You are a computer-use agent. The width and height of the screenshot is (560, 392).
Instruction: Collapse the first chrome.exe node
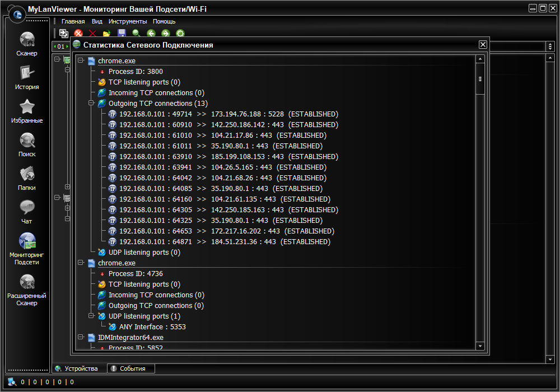pyautogui.click(x=81, y=60)
